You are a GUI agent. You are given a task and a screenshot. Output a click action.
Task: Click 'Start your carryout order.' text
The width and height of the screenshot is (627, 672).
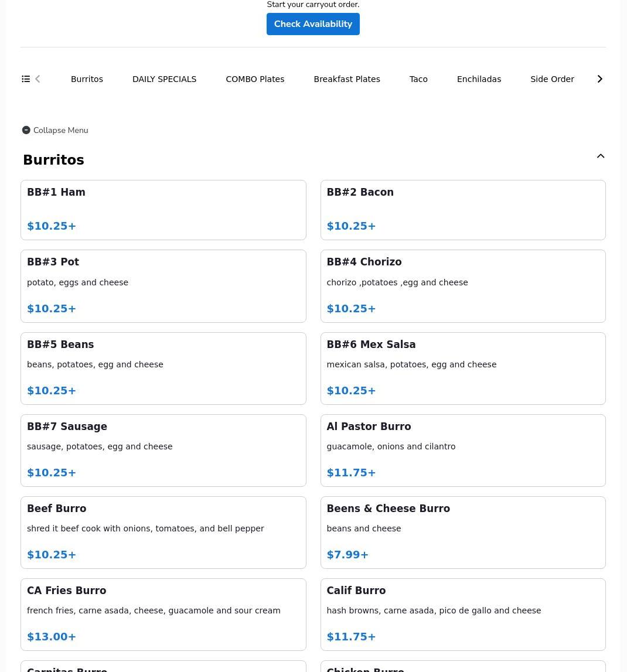[x=313, y=5]
